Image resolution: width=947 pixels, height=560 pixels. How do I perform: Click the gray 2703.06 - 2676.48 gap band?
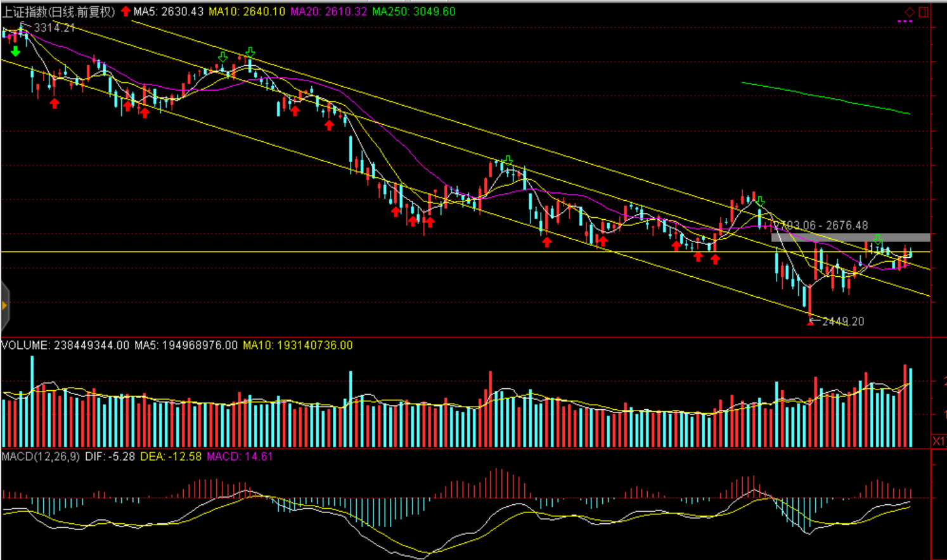(x=850, y=237)
